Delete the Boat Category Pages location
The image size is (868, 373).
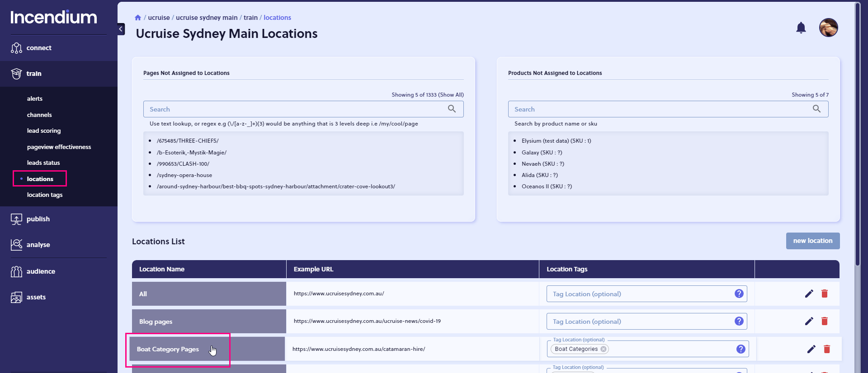click(x=826, y=349)
